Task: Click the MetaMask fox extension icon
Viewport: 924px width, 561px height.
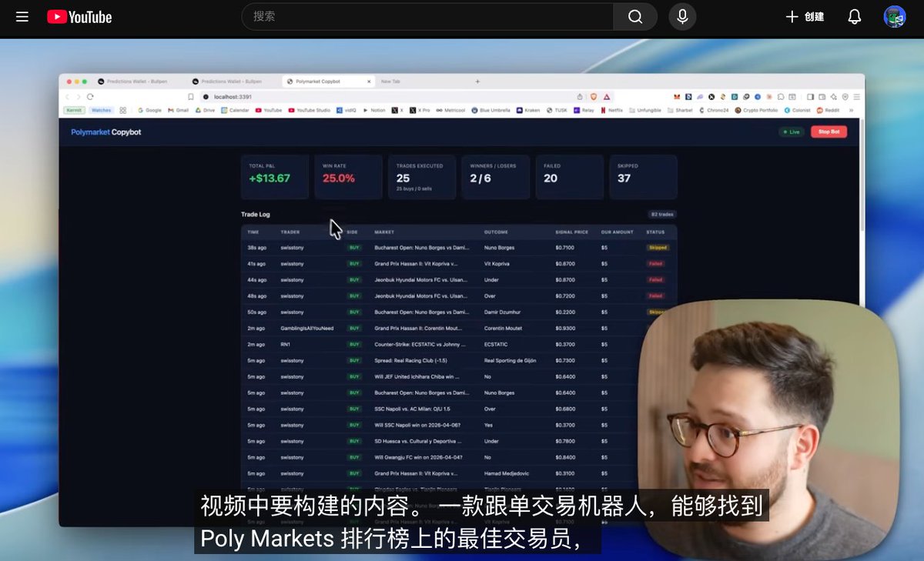Action: tap(677, 96)
